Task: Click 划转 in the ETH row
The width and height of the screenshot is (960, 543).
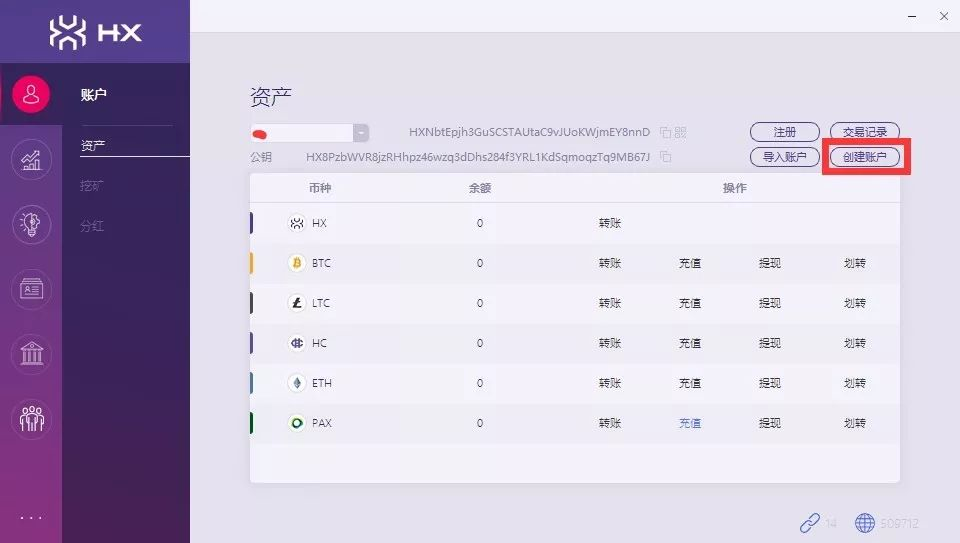Action: pyautogui.click(x=855, y=383)
